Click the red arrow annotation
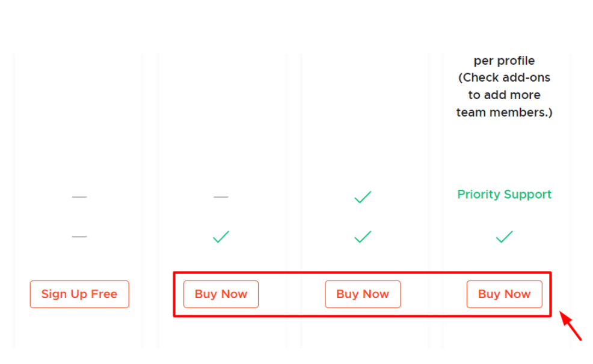593x364 pixels. (x=570, y=326)
